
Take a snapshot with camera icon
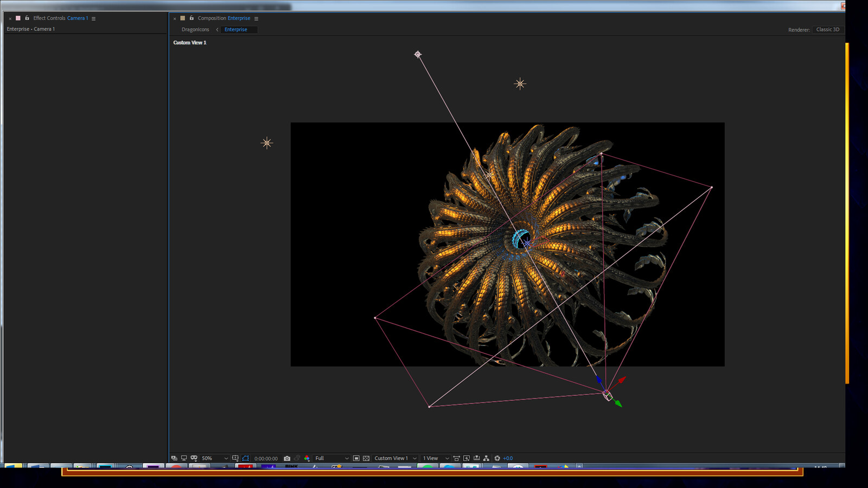[x=287, y=458]
